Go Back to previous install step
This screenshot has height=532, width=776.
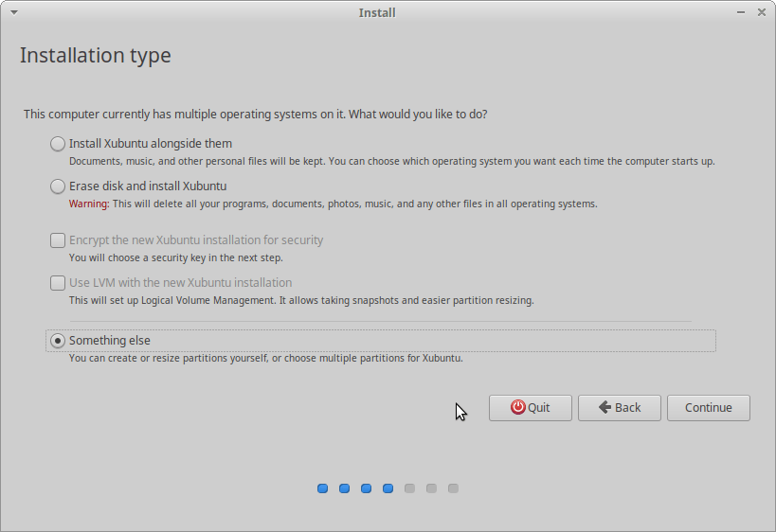(x=619, y=408)
